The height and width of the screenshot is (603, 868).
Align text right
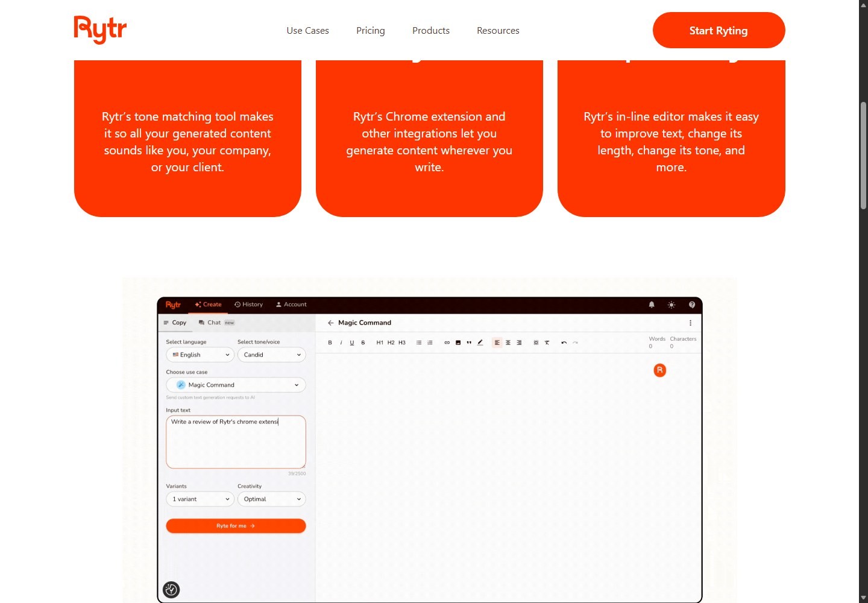(x=519, y=343)
